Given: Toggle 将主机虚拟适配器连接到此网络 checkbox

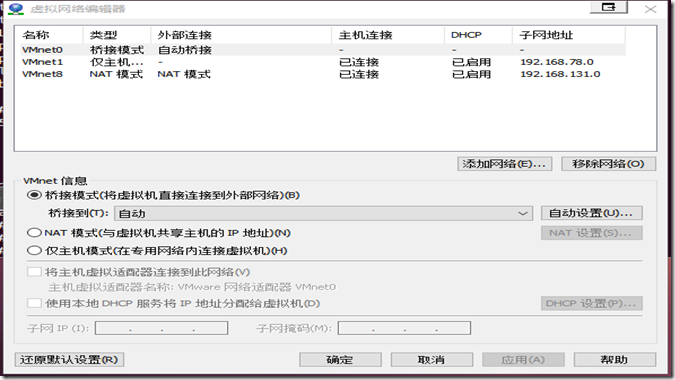Looking at the screenshot, I should pos(34,272).
